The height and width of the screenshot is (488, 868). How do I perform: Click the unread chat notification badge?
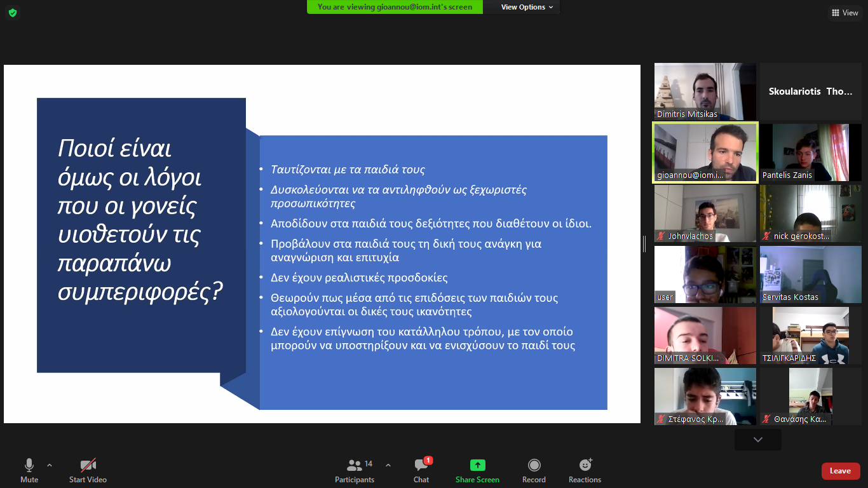(428, 460)
